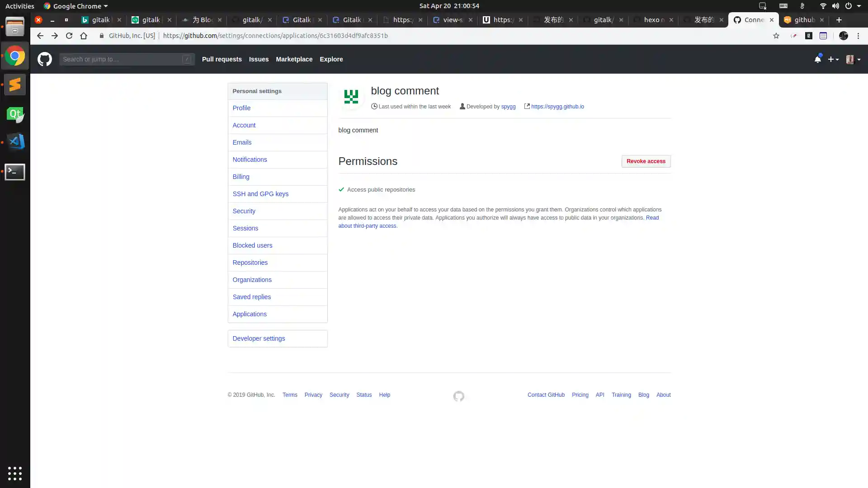
Task: Click the site lock icon in address bar
Action: [x=102, y=36]
